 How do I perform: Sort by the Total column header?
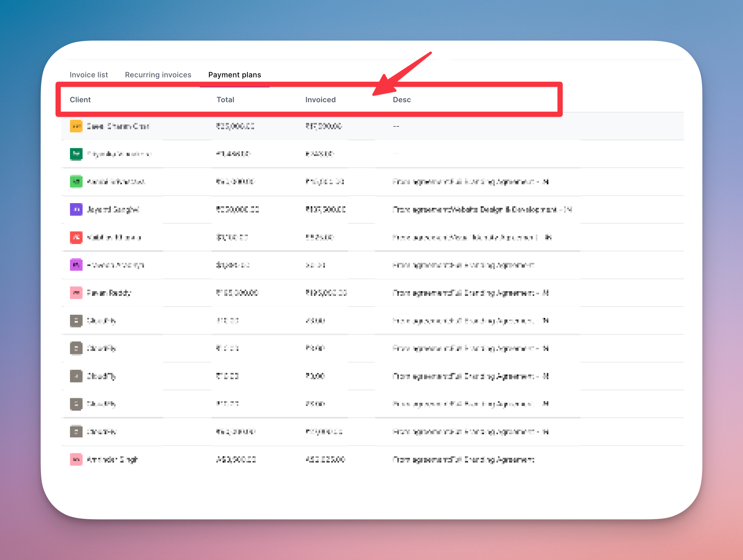click(x=225, y=100)
